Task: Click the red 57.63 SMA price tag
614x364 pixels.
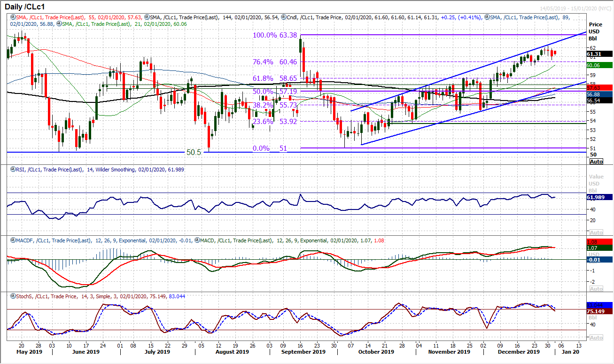Action: click(600, 88)
